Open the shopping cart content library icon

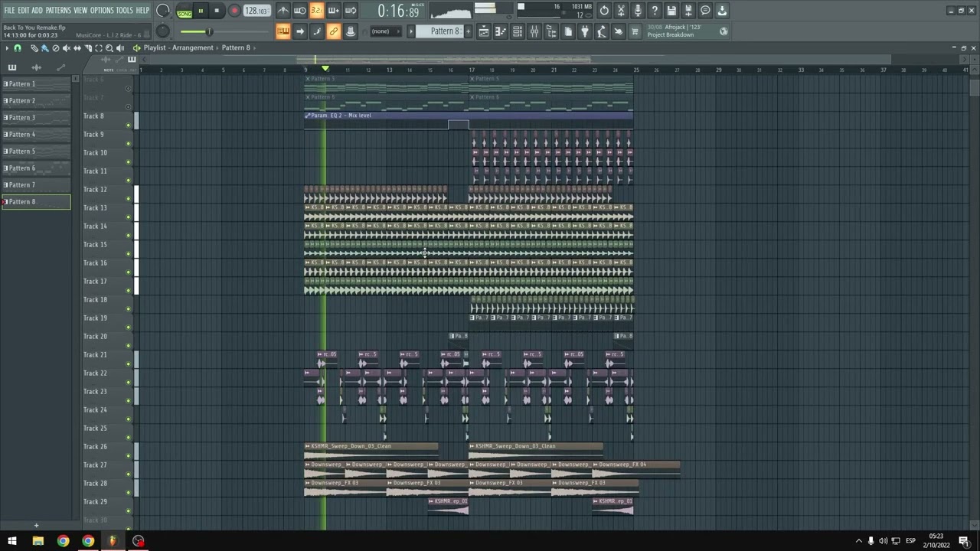pyautogui.click(x=635, y=31)
